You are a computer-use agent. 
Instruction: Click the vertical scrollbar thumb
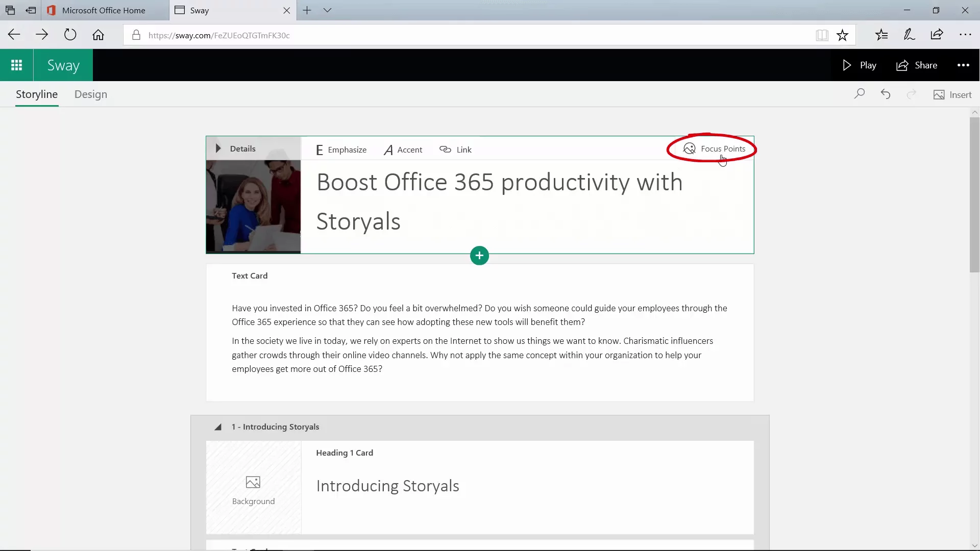pyautogui.click(x=974, y=195)
